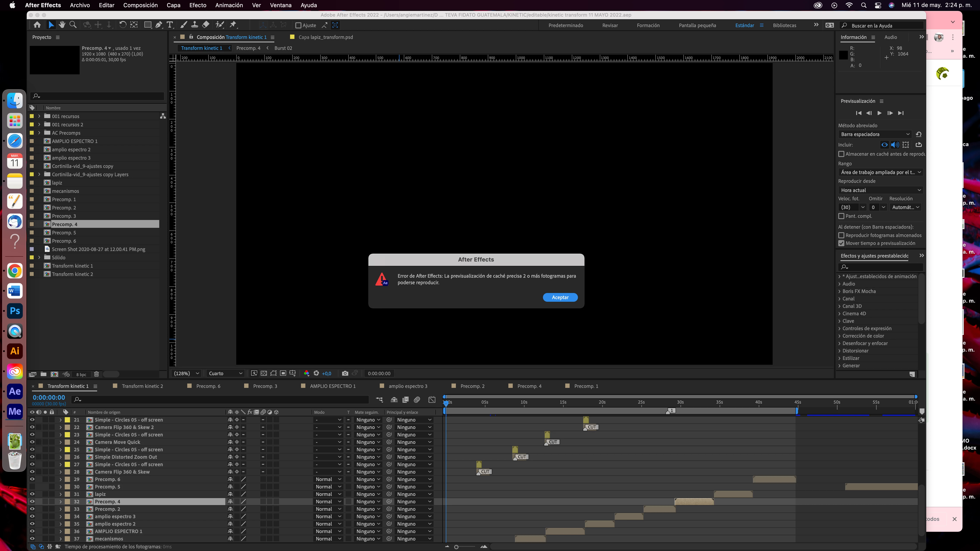Click the snapshot camera icon in viewer
Viewport: 980px width, 551px height.
click(345, 373)
